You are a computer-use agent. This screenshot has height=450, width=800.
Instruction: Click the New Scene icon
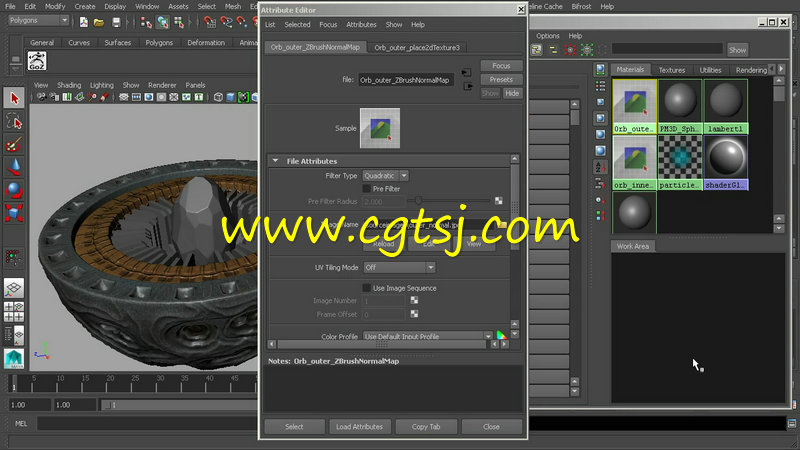[x=84, y=21]
